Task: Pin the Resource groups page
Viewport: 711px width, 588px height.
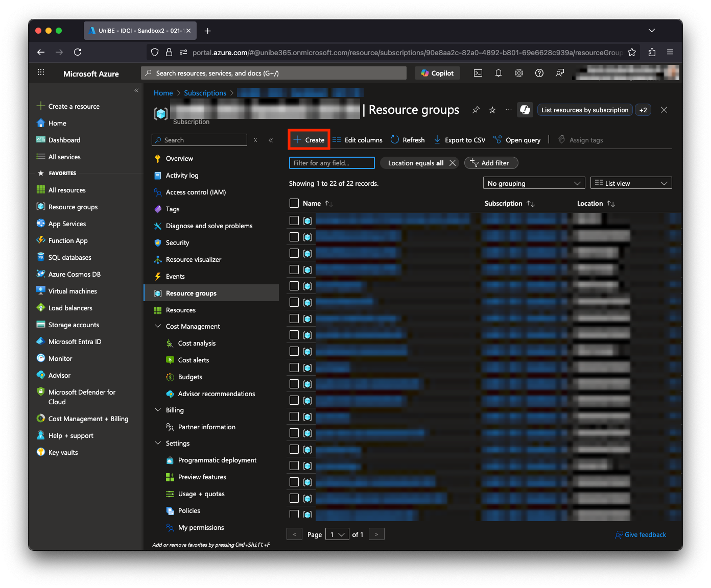Action: click(x=476, y=110)
